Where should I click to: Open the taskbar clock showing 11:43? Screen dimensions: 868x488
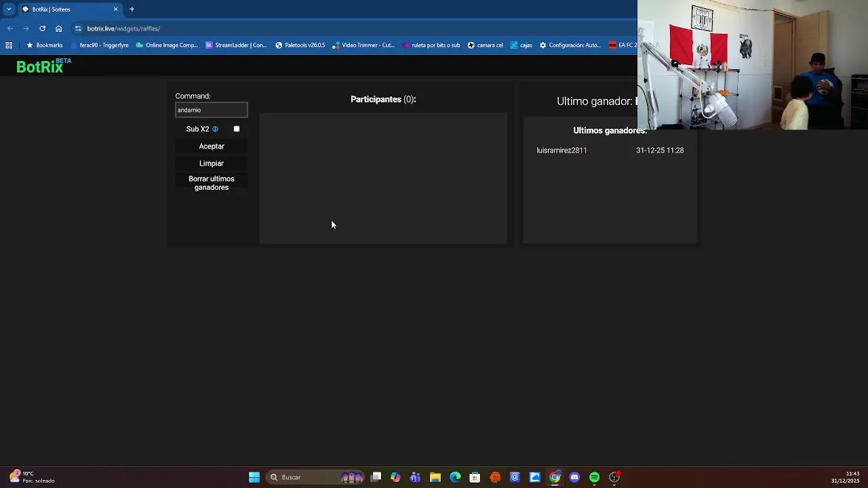(x=846, y=477)
